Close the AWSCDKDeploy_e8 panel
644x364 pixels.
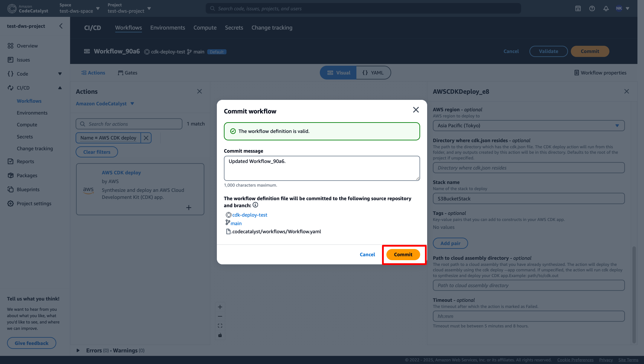626,91
